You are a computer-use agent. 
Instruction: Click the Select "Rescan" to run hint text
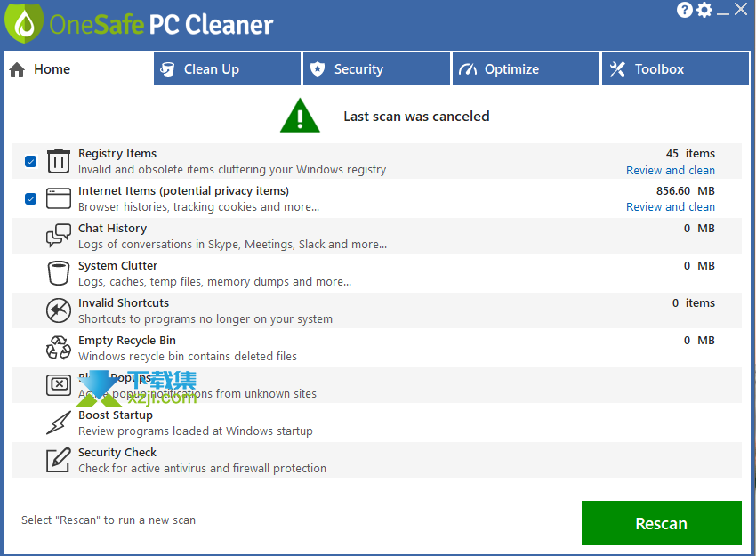click(x=109, y=520)
